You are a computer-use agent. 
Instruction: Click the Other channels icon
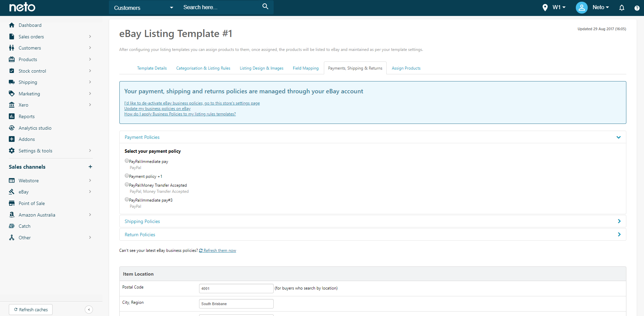[12, 238]
